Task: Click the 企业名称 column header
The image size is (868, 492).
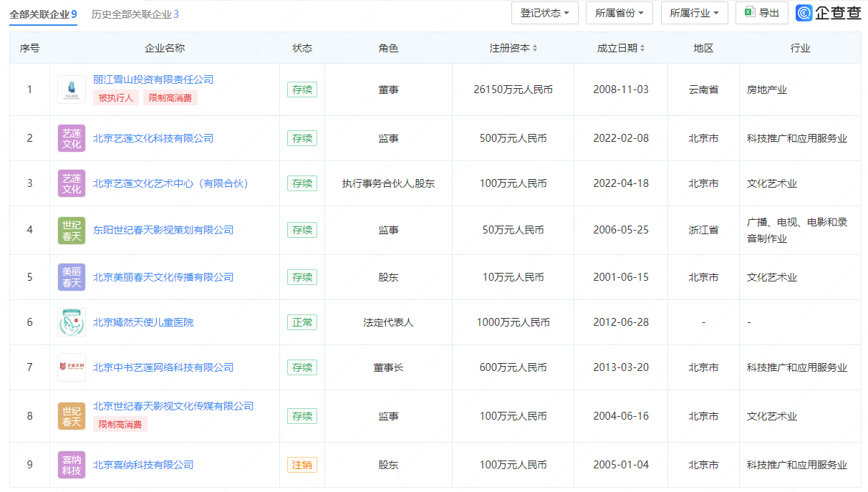Action: click(x=165, y=48)
